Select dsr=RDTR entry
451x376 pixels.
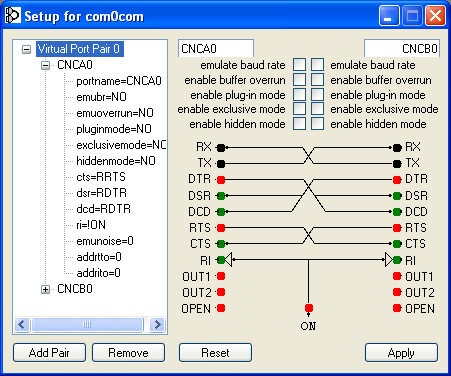(x=102, y=193)
